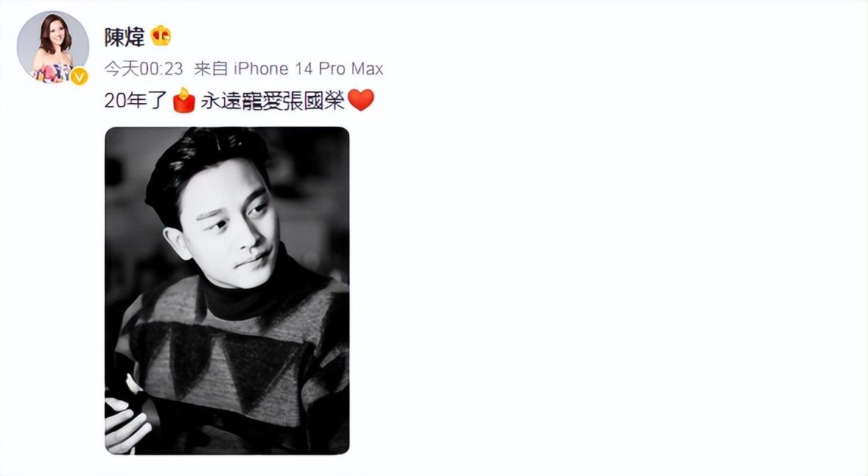
Task: Open the black-and-white portrait photo
Action: pyautogui.click(x=227, y=290)
